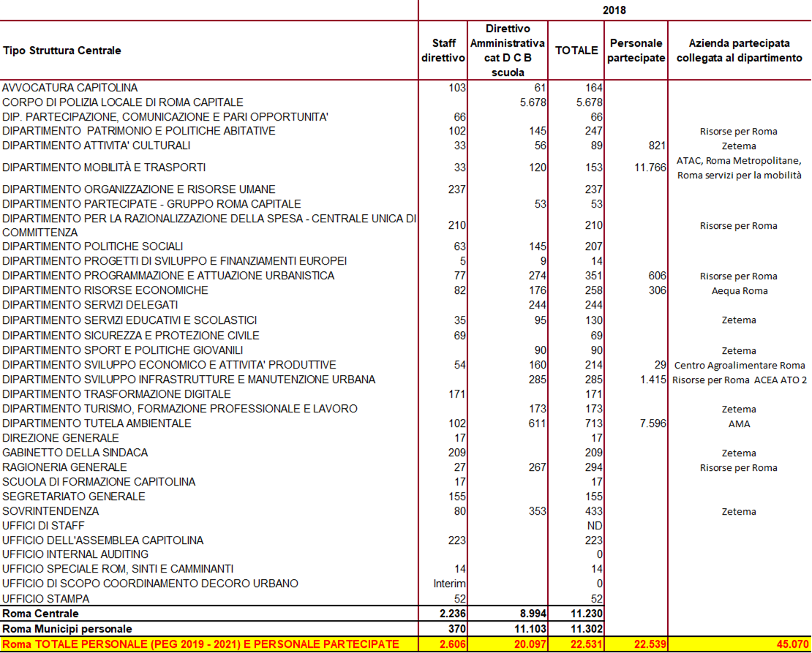
Task: Select the 'UFFICI DI STAFF' row label
Action: [43, 525]
